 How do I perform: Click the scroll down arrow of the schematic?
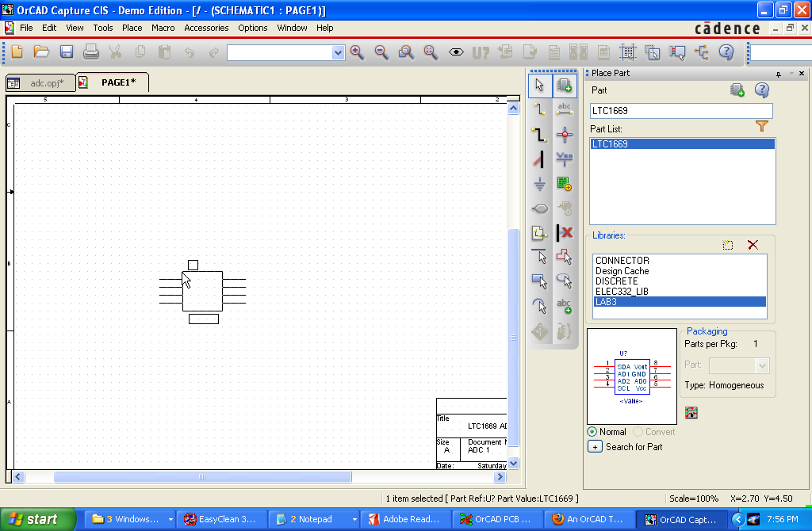[513, 464]
